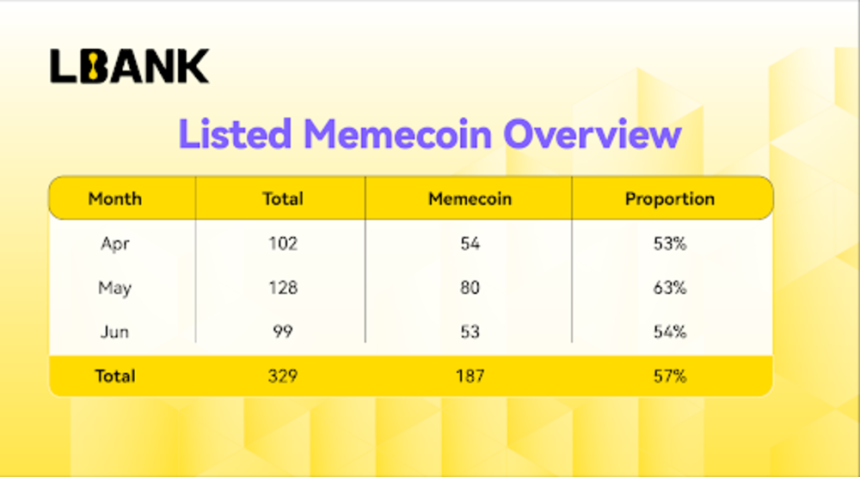
Task: Click the overall 57% proportion cell
Action: point(670,376)
